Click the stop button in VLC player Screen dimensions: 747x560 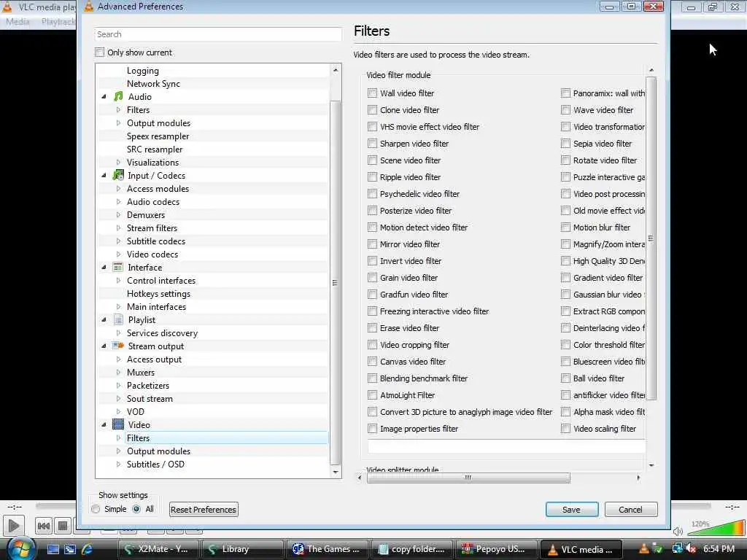pos(63,526)
